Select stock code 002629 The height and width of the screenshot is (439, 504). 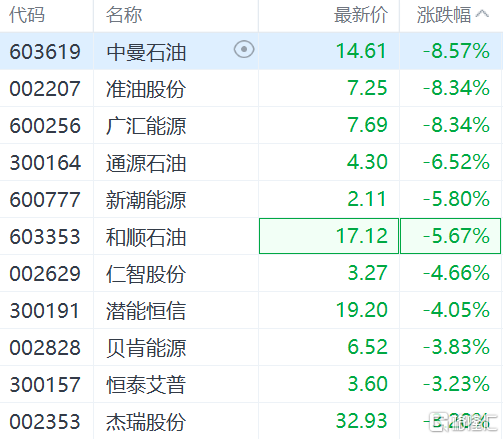[x=45, y=274]
